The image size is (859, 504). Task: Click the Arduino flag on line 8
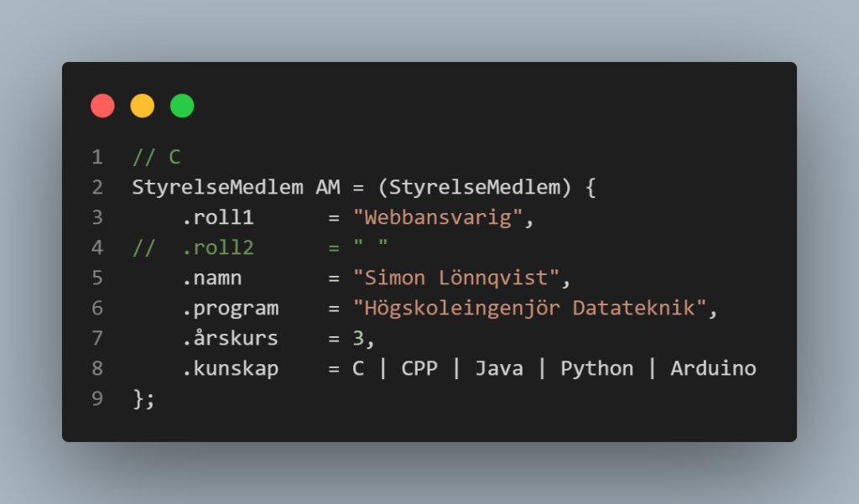pyautogui.click(x=713, y=368)
